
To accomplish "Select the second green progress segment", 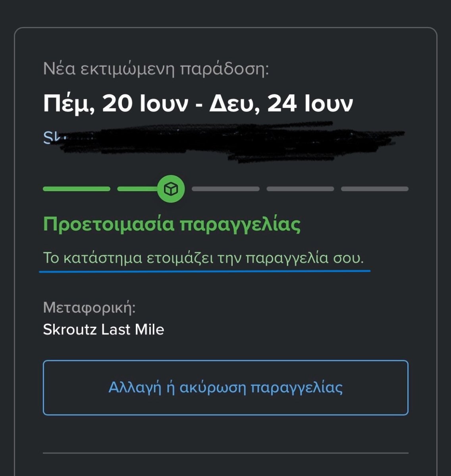I will [138, 189].
